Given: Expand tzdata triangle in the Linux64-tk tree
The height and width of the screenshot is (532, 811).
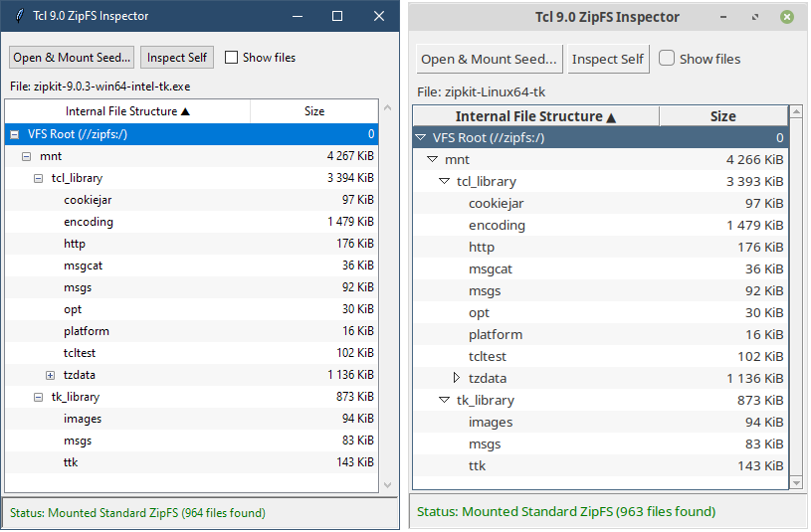Looking at the screenshot, I should [x=457, y=378].
